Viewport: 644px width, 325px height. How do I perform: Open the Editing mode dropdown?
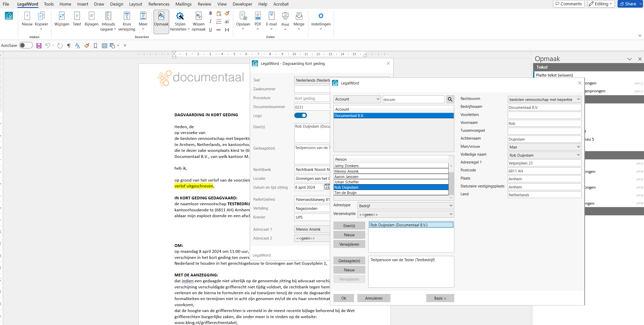[x=601, y=4]
